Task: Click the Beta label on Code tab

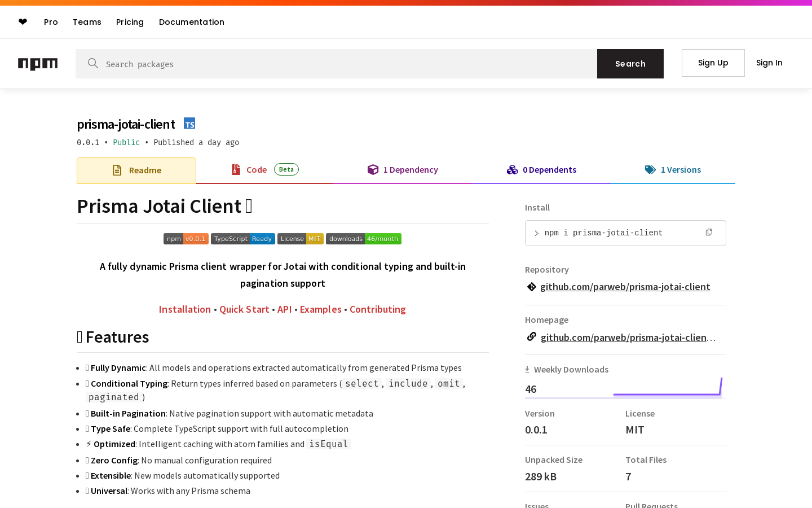Action: (286, 169)
